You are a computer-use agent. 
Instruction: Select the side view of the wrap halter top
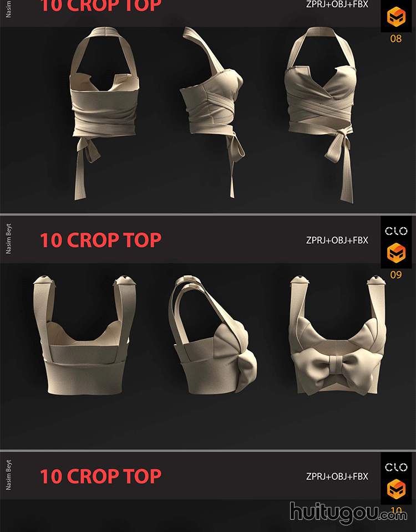coord(213,112)
